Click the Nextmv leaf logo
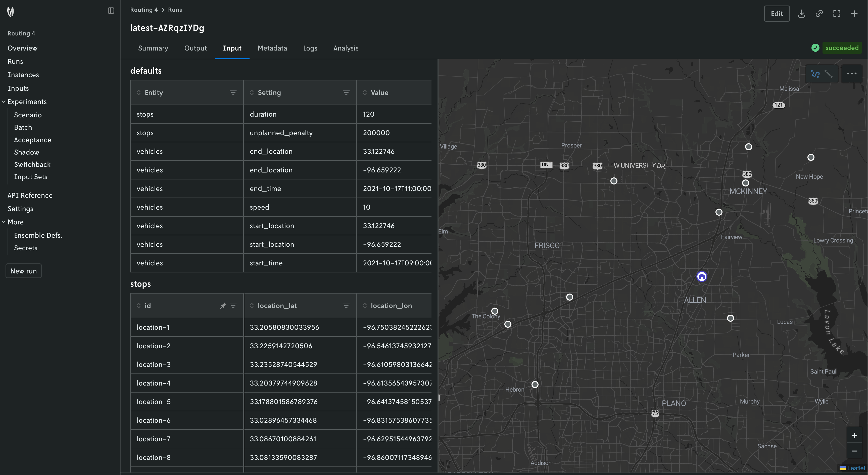The width and height of the screenshot is (868, 475). coord(11,12)
